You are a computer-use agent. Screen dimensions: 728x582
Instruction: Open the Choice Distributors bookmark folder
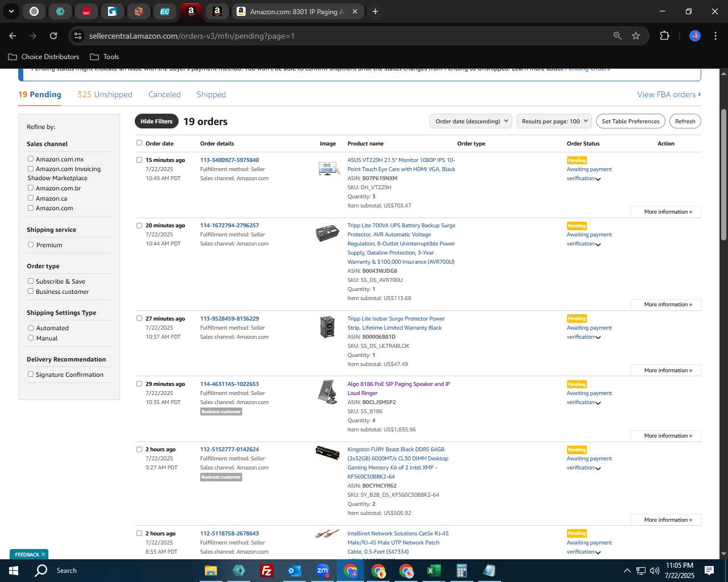click(44, 57)
